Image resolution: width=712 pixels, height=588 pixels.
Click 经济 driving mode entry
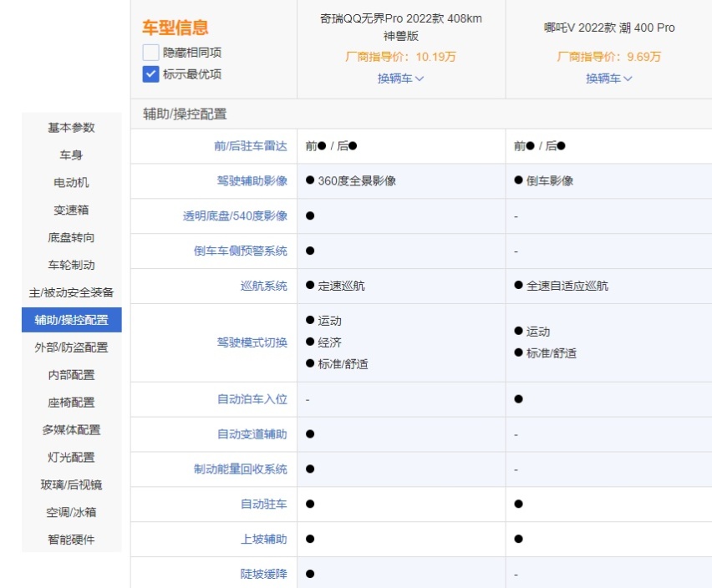(329, 342)
